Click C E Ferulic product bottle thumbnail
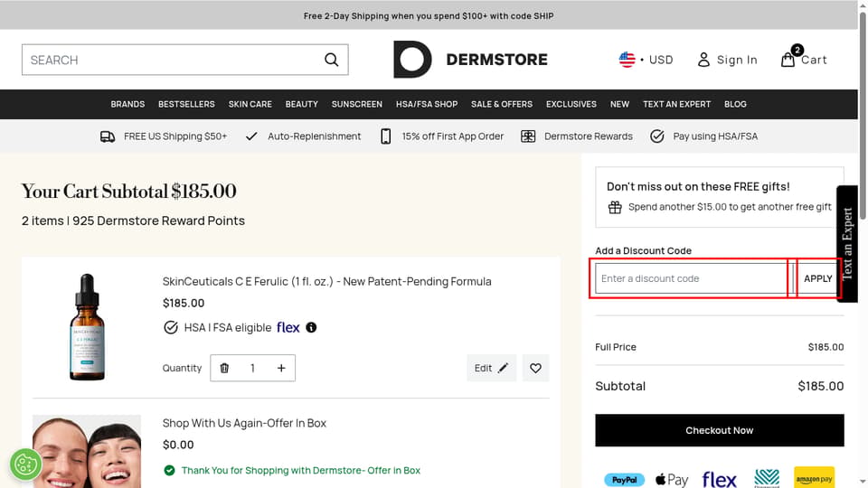The image size is (868, 488). point(87,327)
